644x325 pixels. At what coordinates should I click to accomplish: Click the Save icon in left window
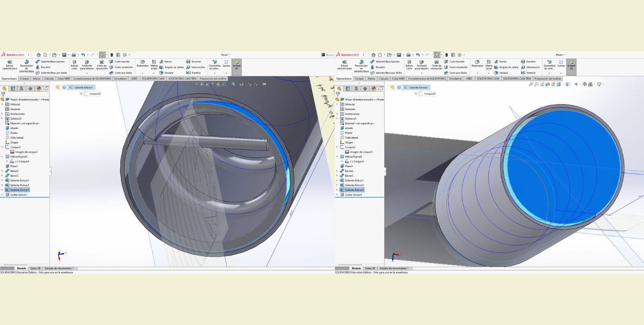pos(64,55)
